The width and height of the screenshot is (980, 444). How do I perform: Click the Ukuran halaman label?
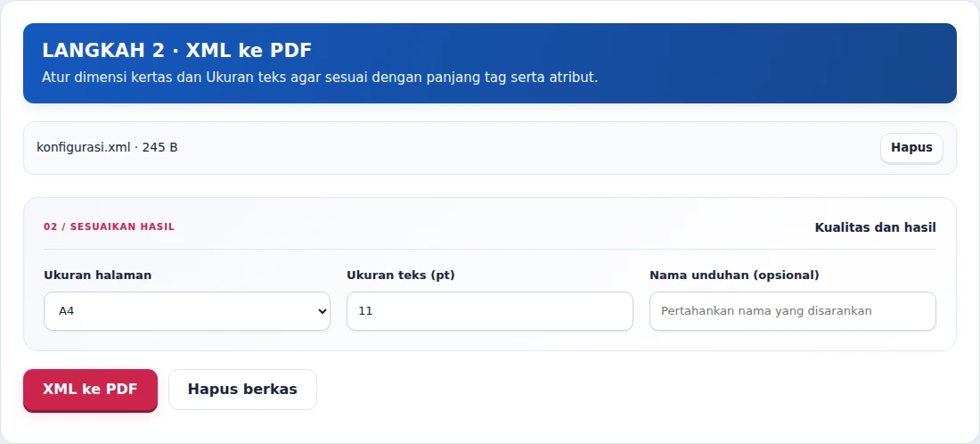(x=97, y=275)
